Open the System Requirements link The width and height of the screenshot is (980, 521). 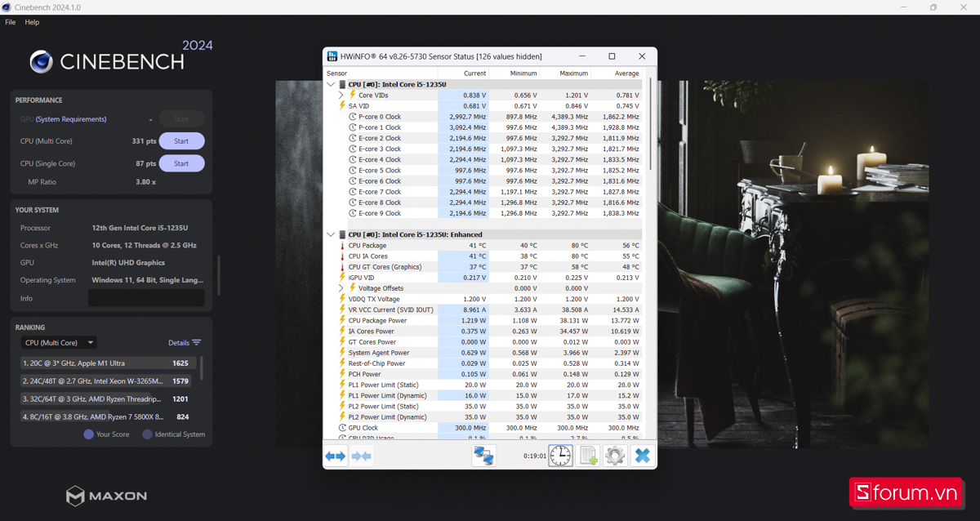tap(71, 119)
